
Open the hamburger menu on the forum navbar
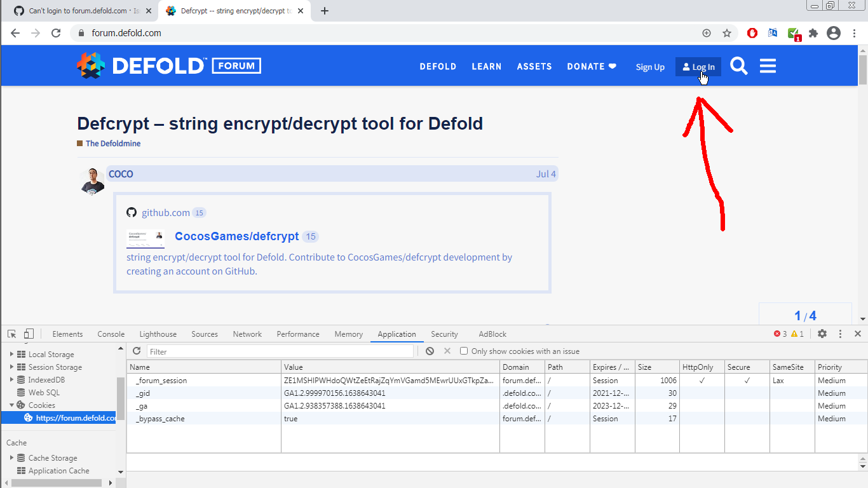pos(768,65)
